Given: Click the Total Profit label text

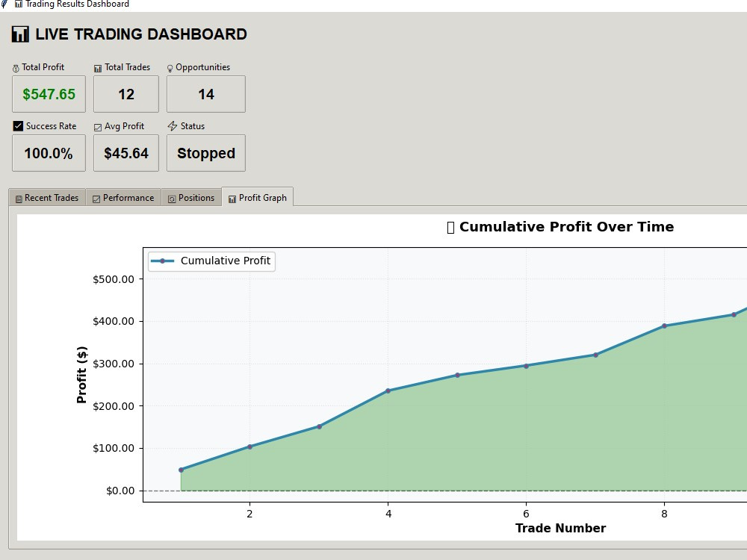Looking at the screenshot, I should [43, 67].
